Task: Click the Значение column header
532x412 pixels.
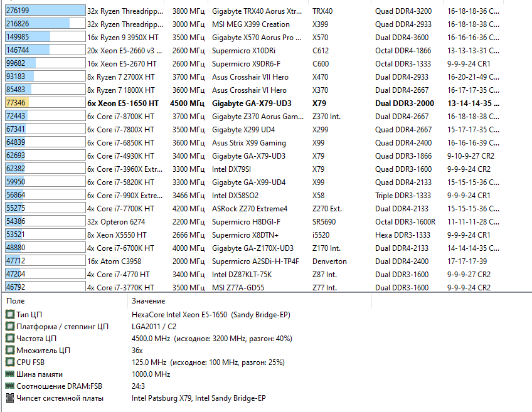Action: [148, 301]
